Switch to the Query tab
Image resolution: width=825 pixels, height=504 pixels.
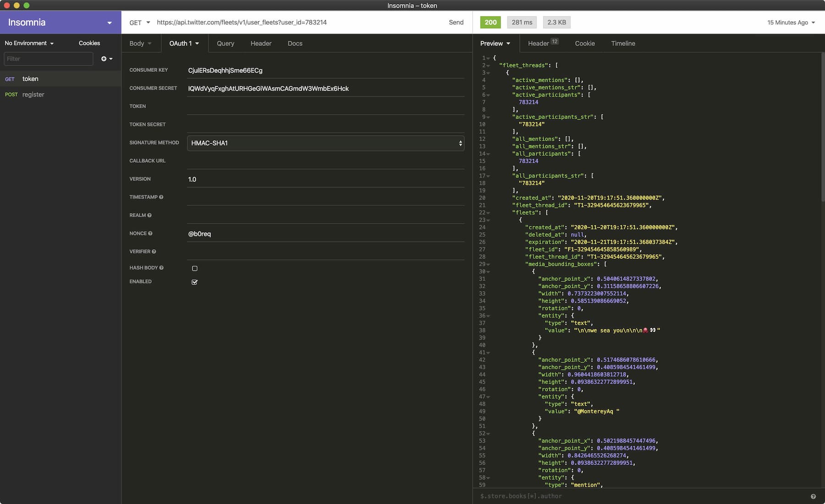[225, 44]
